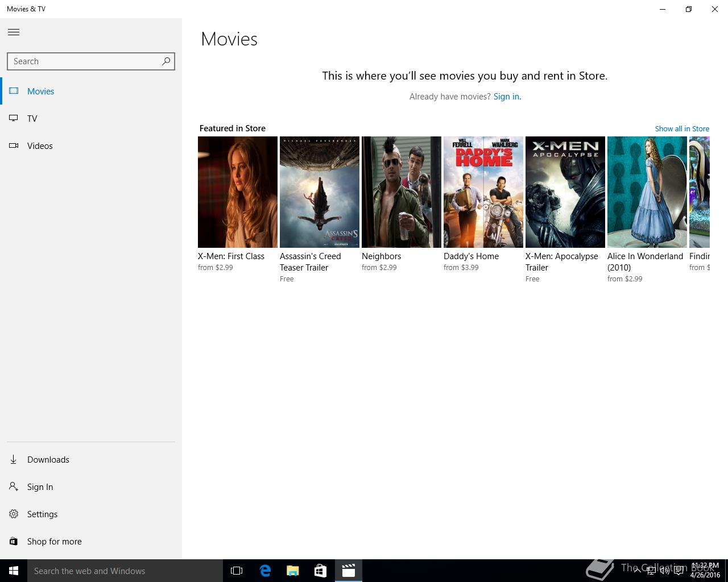
Task: Open the Windows Store taskbar icon
Action: (321, 571)
